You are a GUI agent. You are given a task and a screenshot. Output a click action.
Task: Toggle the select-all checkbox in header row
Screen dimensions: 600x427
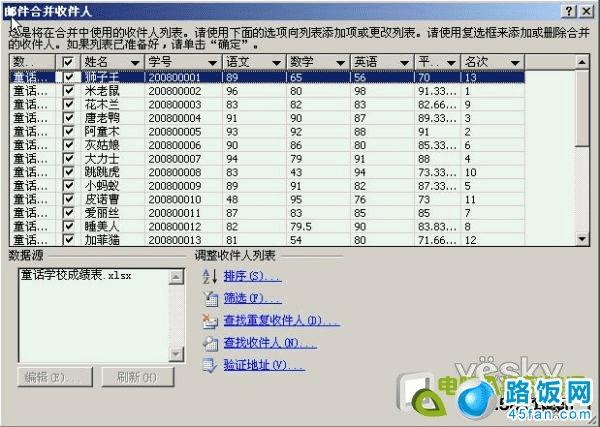tap(68, 62)
